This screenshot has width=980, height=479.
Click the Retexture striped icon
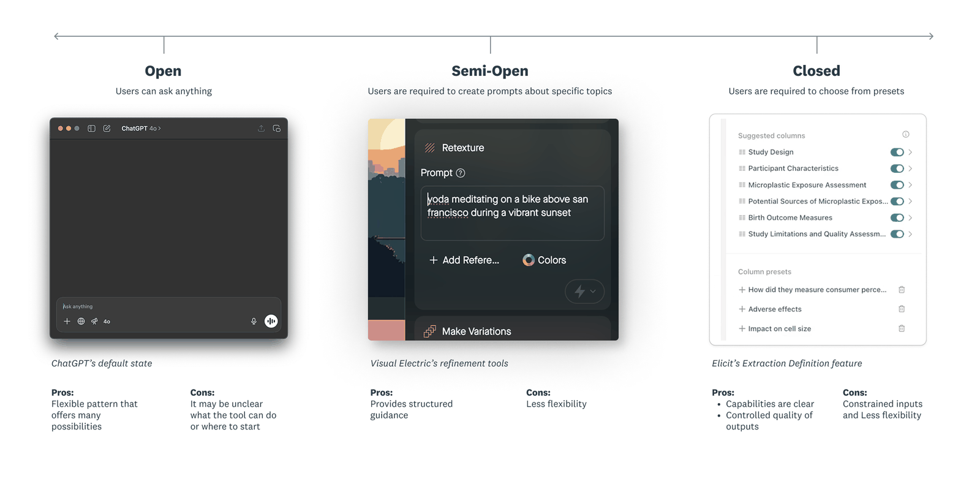point(430,148)
